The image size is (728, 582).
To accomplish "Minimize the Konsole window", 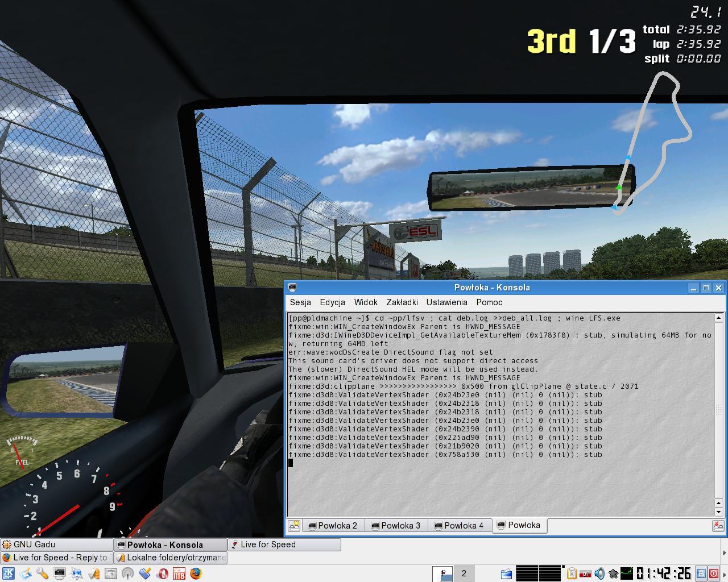I will click(693, 288).
